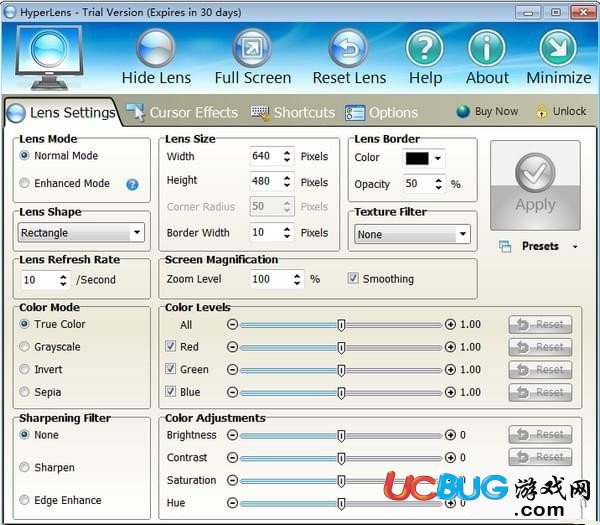Increase Green level with plus icon
The image size is (600, 525).
[x=450, y=370]
